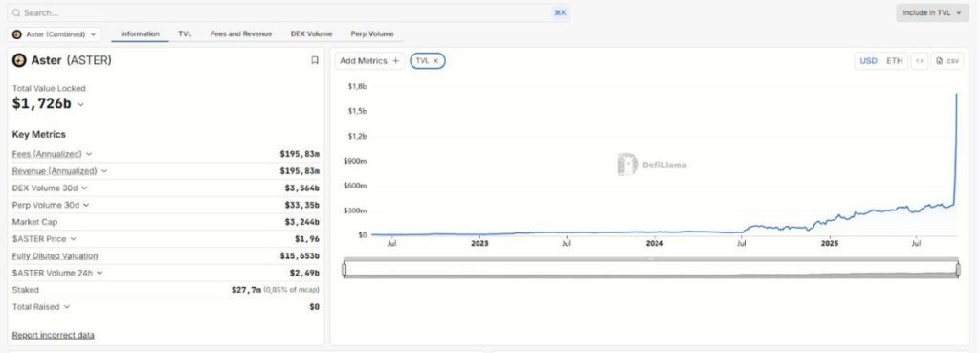This screenshot has height=353, width=980.
Task: Remove the TVL metric chip
Action: pyautogui.click(x=435, y=60)
